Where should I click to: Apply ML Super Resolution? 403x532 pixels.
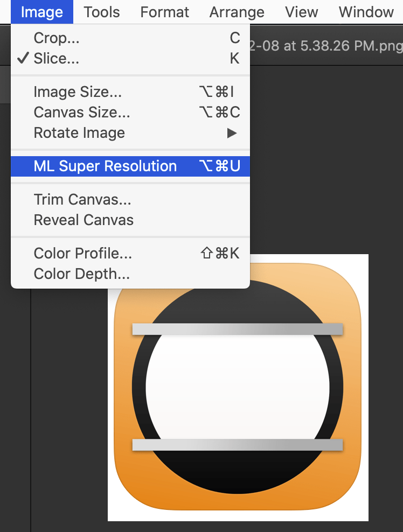[x=130, y=166]
